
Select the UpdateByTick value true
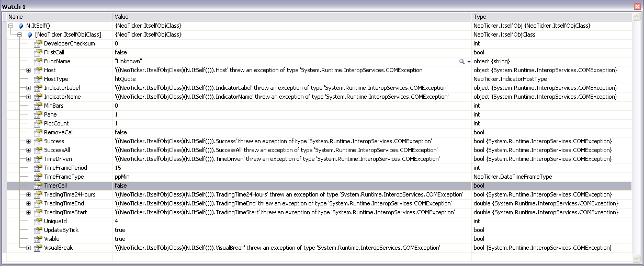pos(120,230)
